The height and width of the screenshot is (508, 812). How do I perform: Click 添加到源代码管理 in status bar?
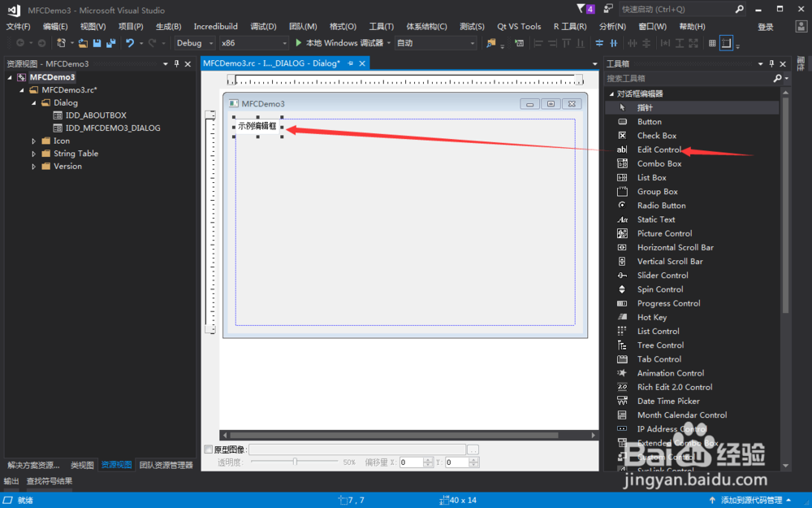click(751, 500)
